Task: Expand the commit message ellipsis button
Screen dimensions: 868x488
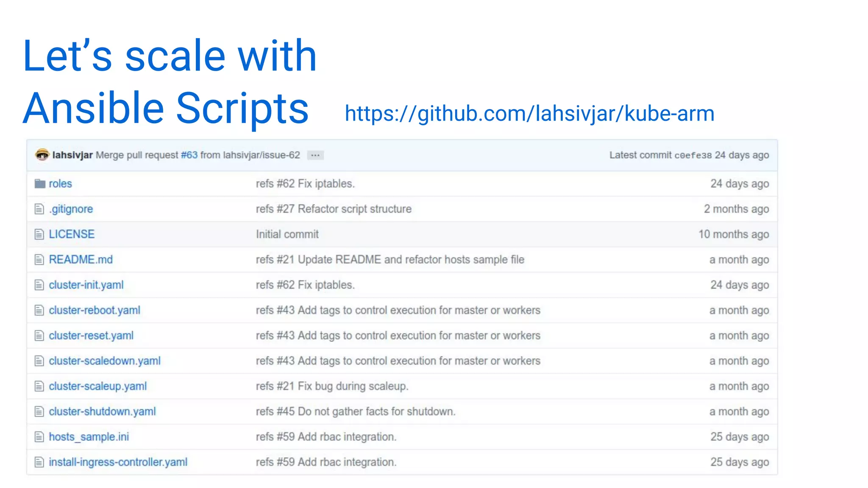Action: tap(315, 155)
